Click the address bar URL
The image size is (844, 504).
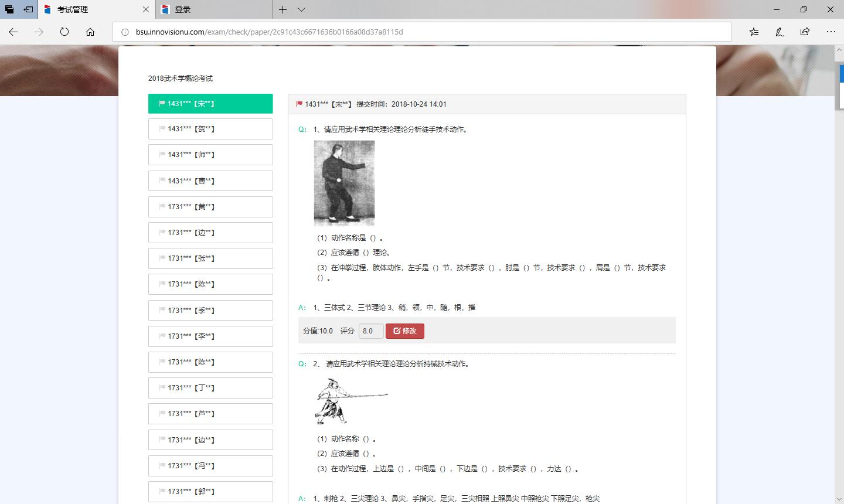(270, 32)
